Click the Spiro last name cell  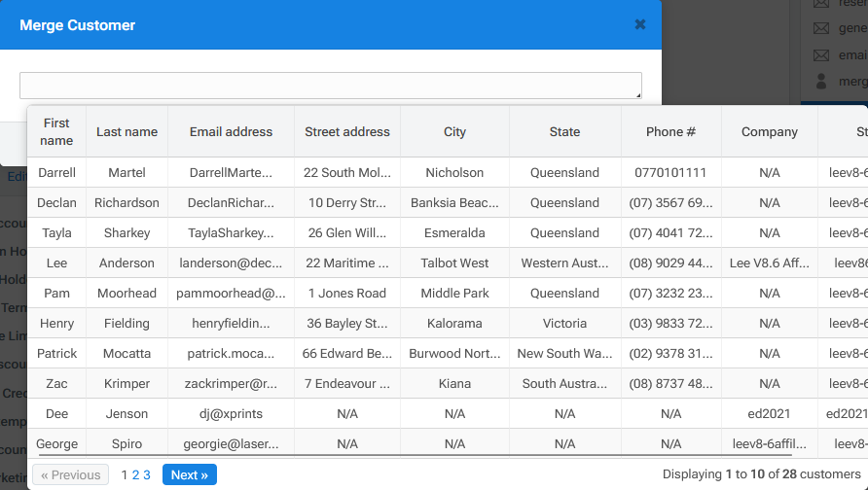click(x=127, y=443)
